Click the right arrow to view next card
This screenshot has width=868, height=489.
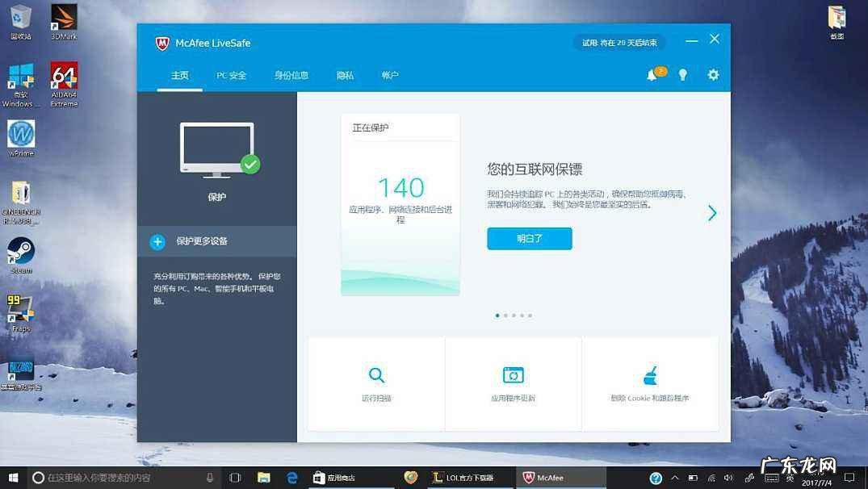pos(711,213)
